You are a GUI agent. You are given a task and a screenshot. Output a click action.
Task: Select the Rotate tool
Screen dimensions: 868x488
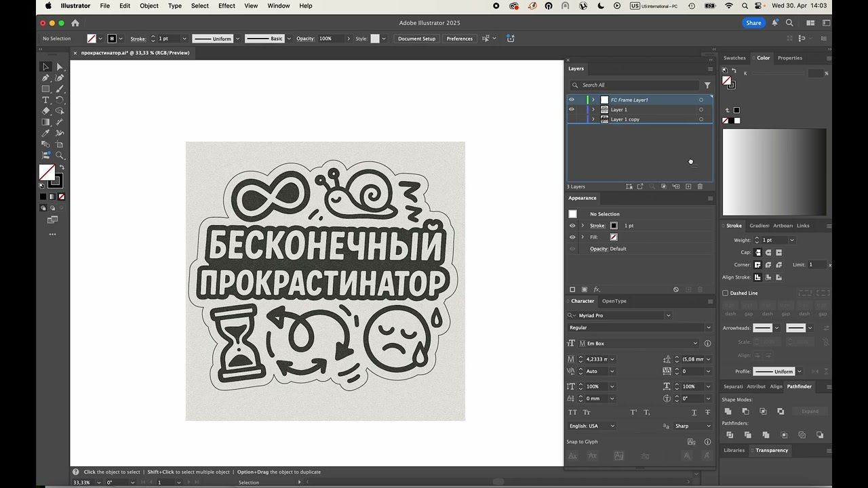[x=60, y=100]
